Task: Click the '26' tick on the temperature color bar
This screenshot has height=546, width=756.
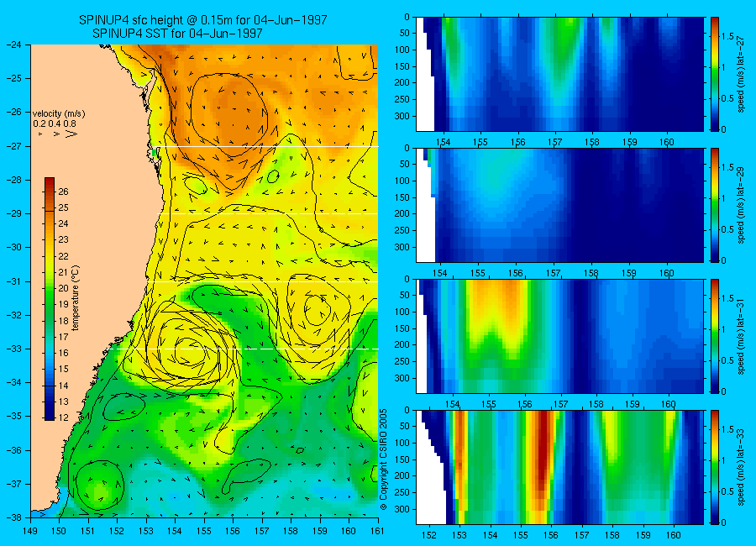Action: click(64, 192)
